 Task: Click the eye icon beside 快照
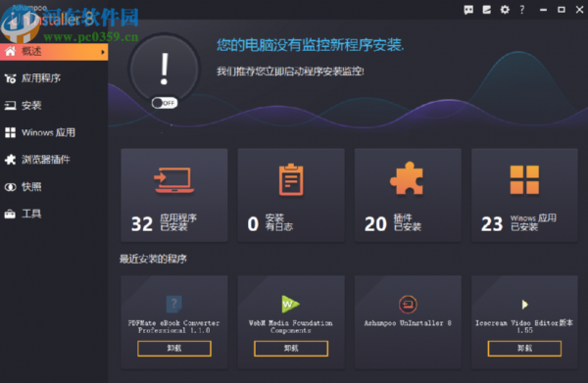tap(10, 187)
